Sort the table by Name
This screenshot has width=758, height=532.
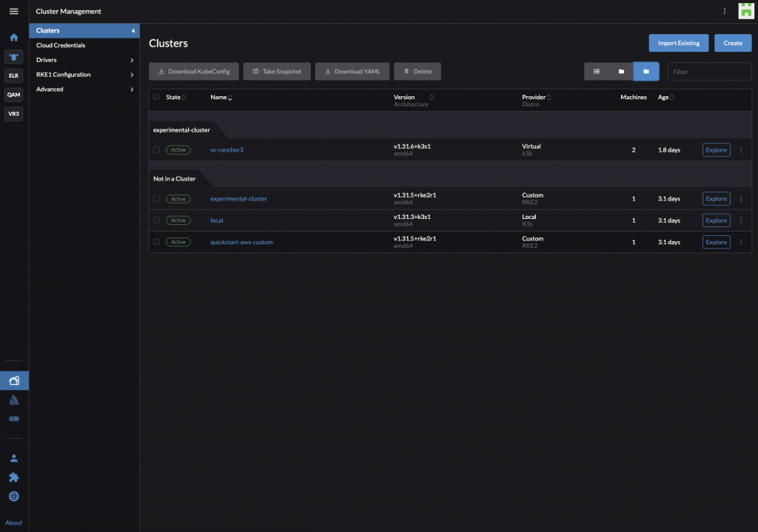click(x=221, y=97)
